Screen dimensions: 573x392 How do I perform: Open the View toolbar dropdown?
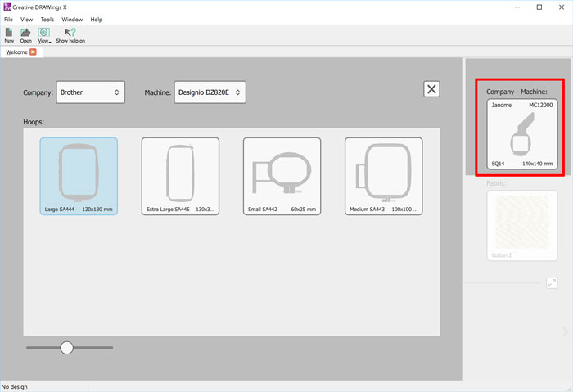44,34
